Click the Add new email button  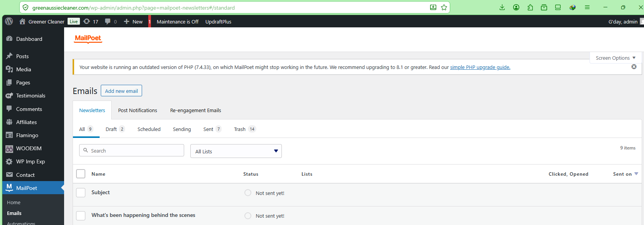121,91
